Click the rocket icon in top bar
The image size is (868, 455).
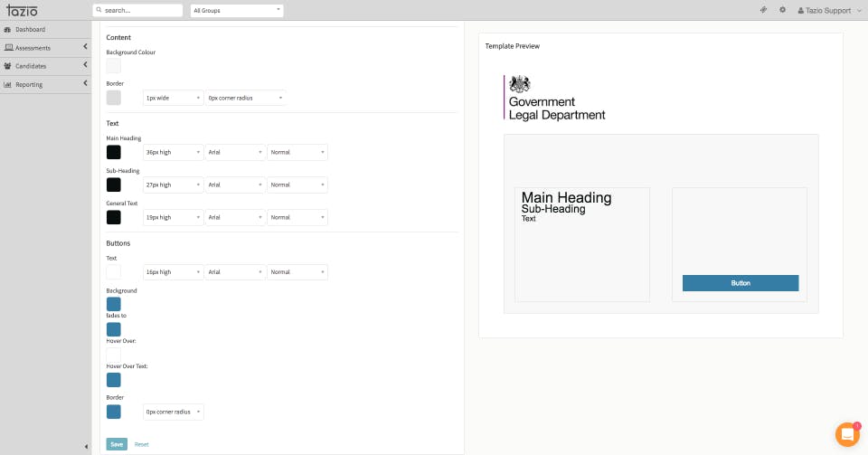763,10
